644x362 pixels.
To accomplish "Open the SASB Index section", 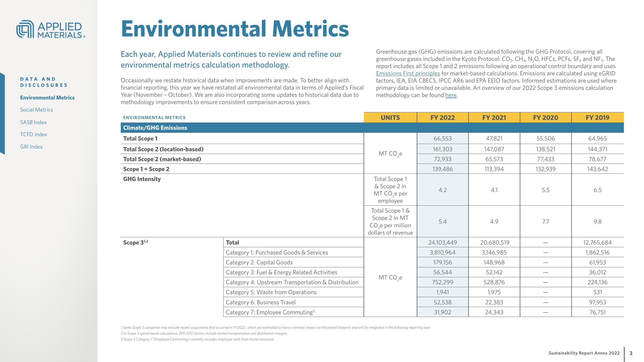I will pos(33,122).
